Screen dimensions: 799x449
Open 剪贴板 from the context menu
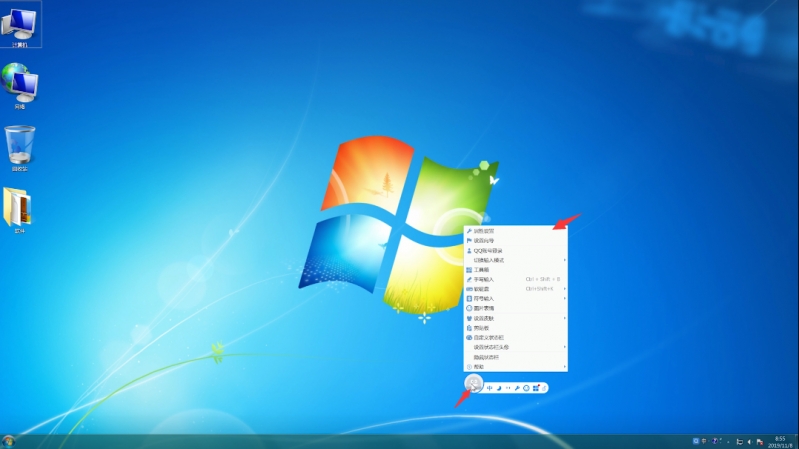click(x=516, y=328)
